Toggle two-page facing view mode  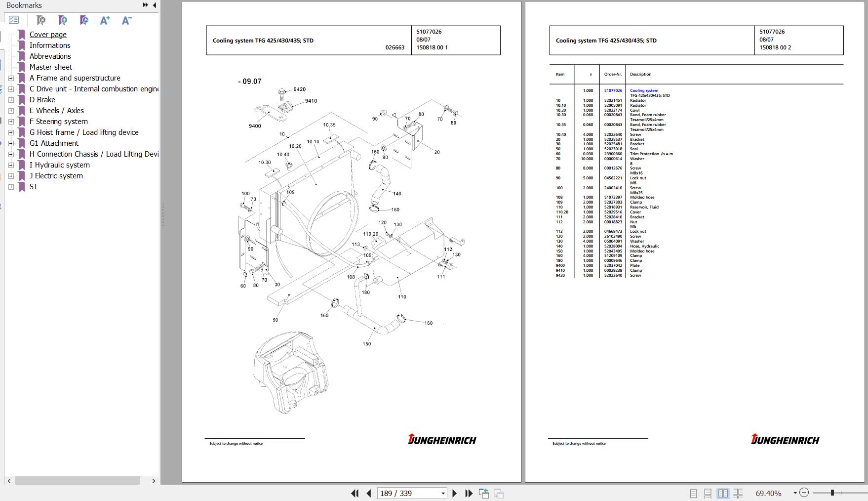coord(723,493)
